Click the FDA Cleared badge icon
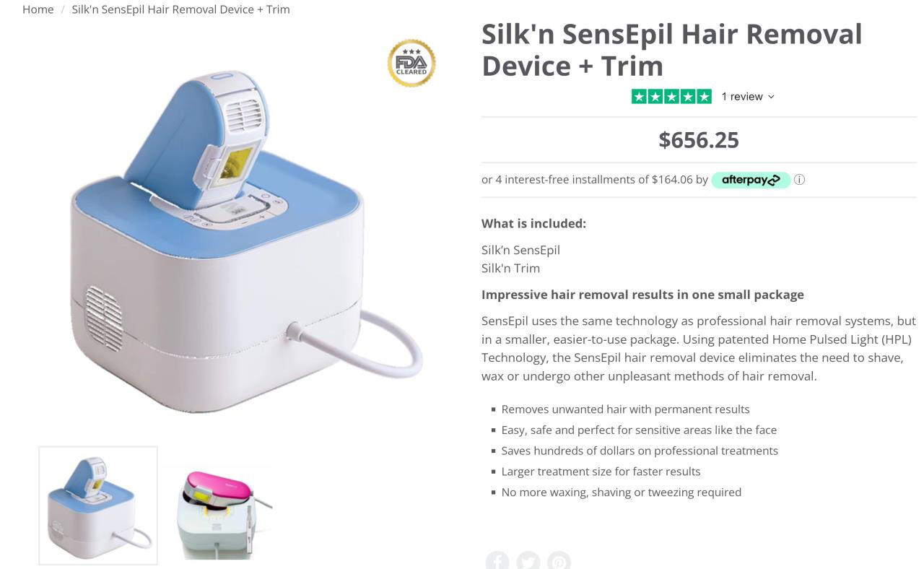 [411, 64]
